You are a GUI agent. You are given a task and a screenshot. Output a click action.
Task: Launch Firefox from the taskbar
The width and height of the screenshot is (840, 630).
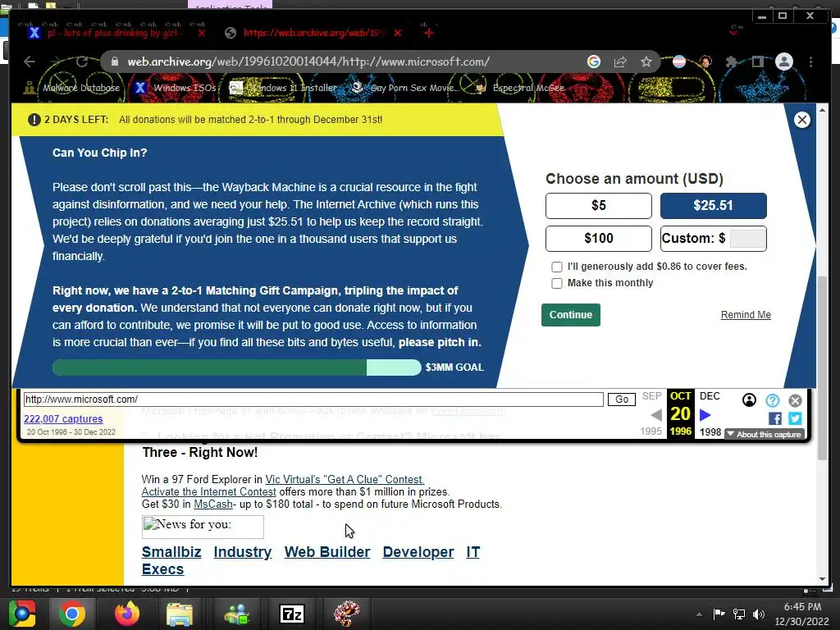pyautogui.click(x=126, y=614)
